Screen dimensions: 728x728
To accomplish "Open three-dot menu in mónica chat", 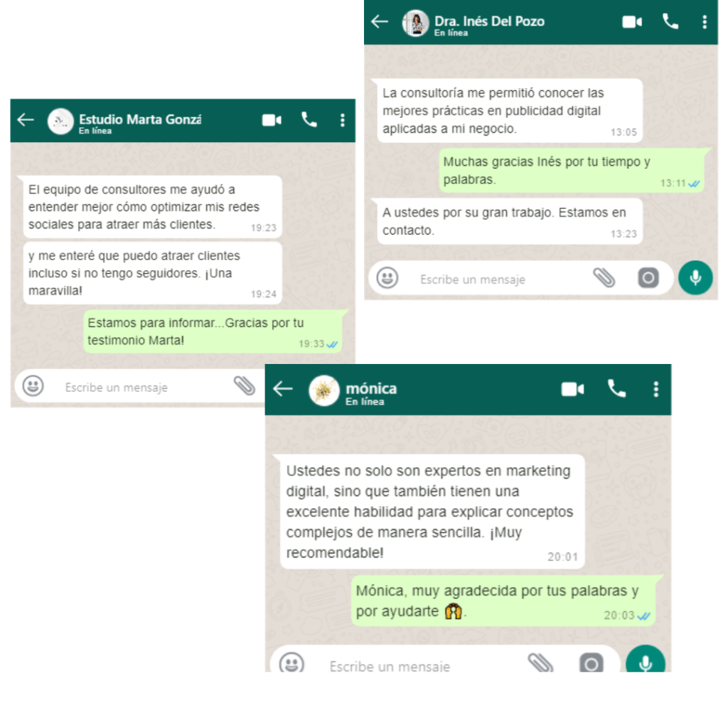I will coord(655,389).
